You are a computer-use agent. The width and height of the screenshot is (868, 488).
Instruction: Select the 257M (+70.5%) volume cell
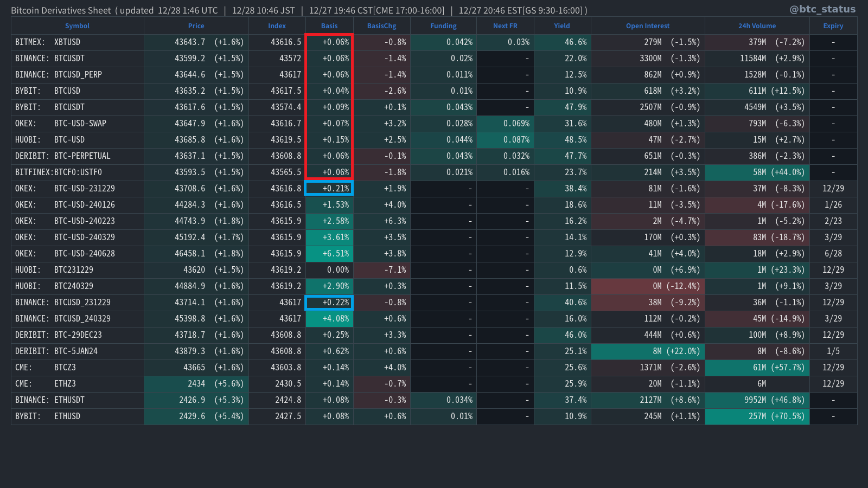[757, 416]
